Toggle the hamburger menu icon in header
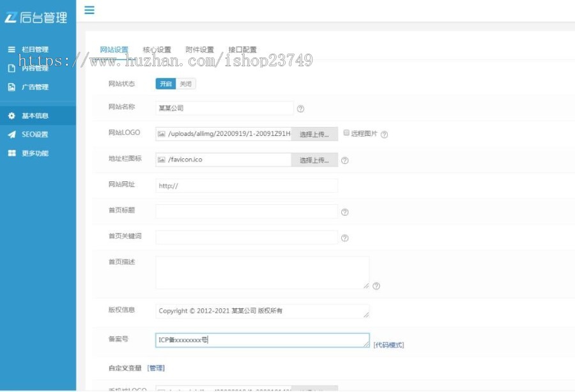Image resolution: width=575 pixels, height=392 pixels. 89,10
